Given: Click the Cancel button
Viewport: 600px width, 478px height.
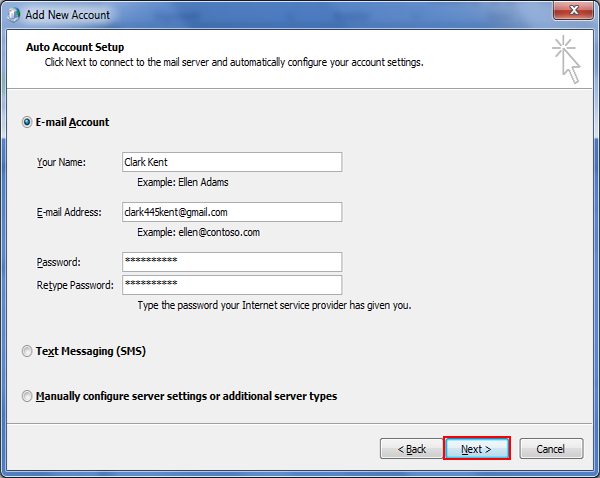Looking at the screenshot, I should click(551, 449).
